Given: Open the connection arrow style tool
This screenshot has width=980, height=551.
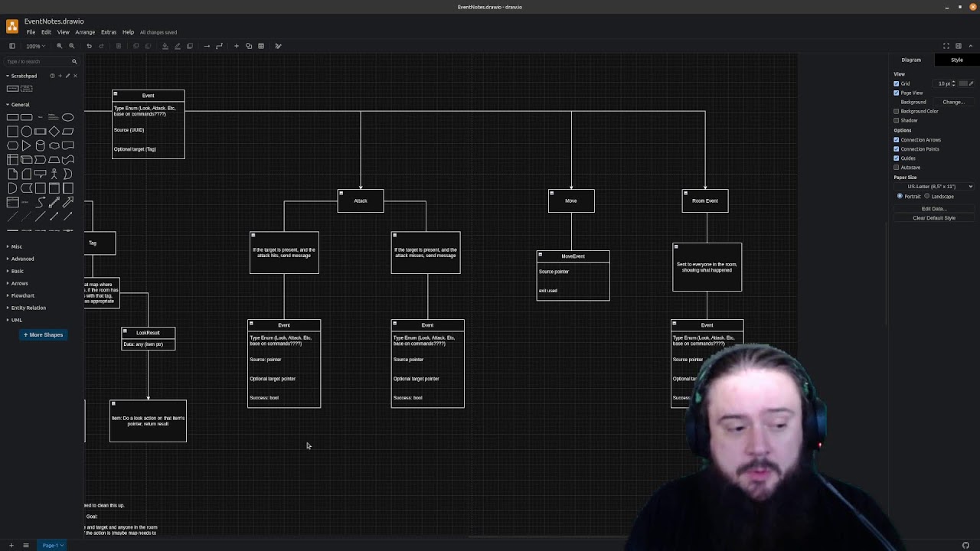Looking at the screenshot, I should pos(207,46).
